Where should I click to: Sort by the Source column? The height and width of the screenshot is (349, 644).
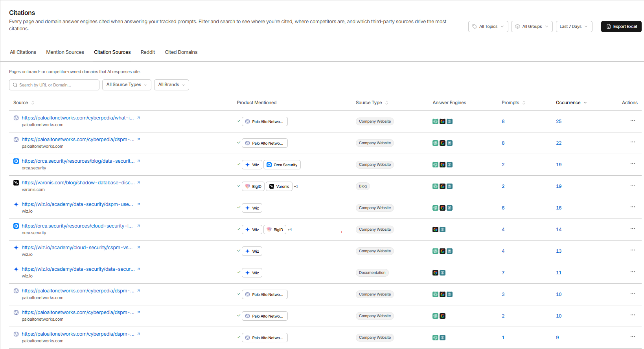click(24, 103)
